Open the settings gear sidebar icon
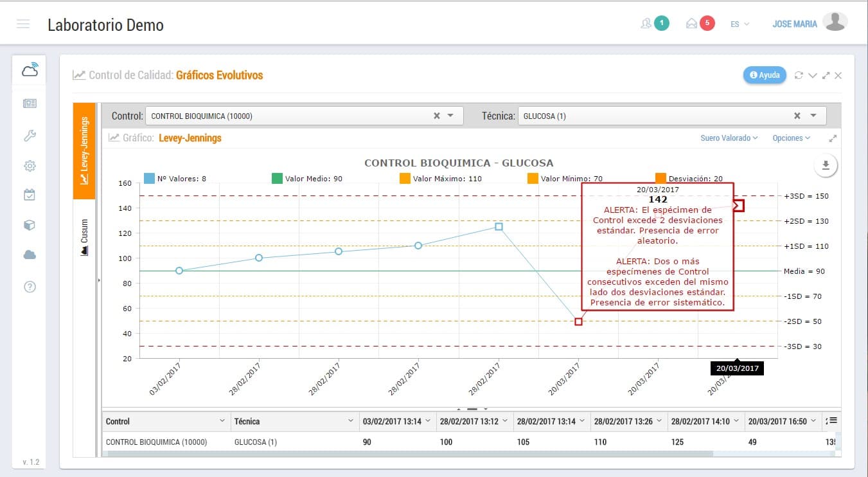 tap(30, 166)
